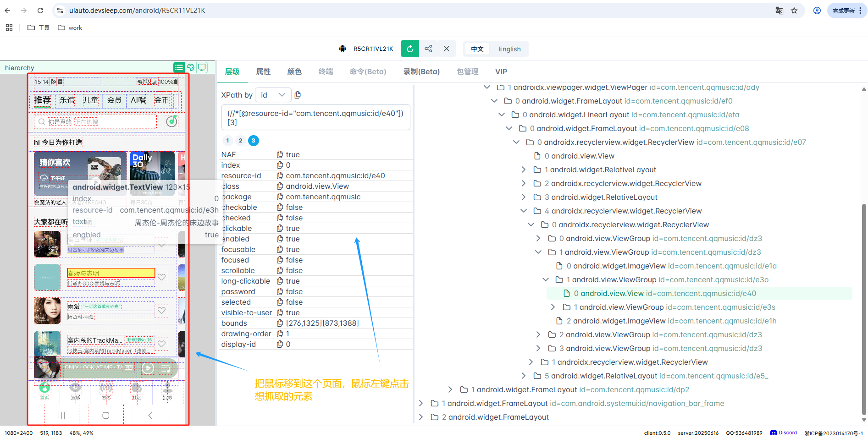Open the color palette view in hierarchy panel

coord(191,67)
